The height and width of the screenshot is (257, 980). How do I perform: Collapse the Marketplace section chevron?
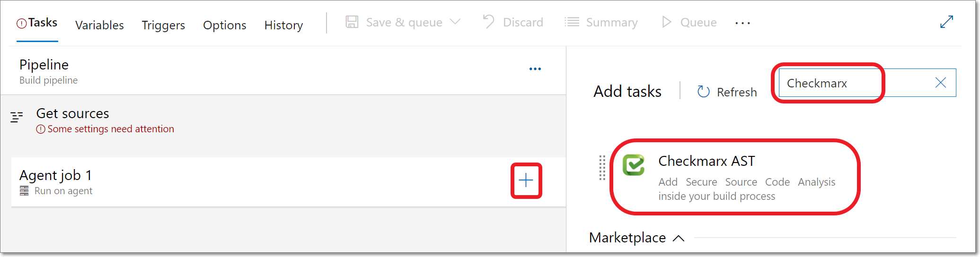(679, 238)
